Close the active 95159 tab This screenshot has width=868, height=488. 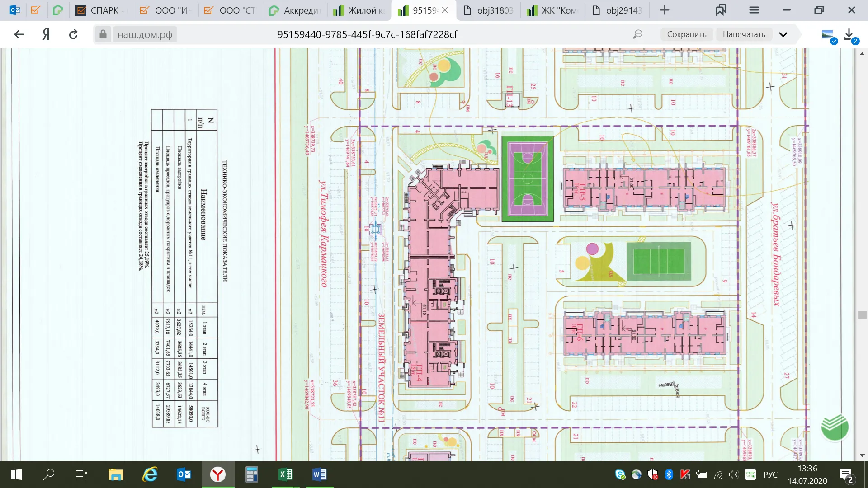click(x=445, y=10)
